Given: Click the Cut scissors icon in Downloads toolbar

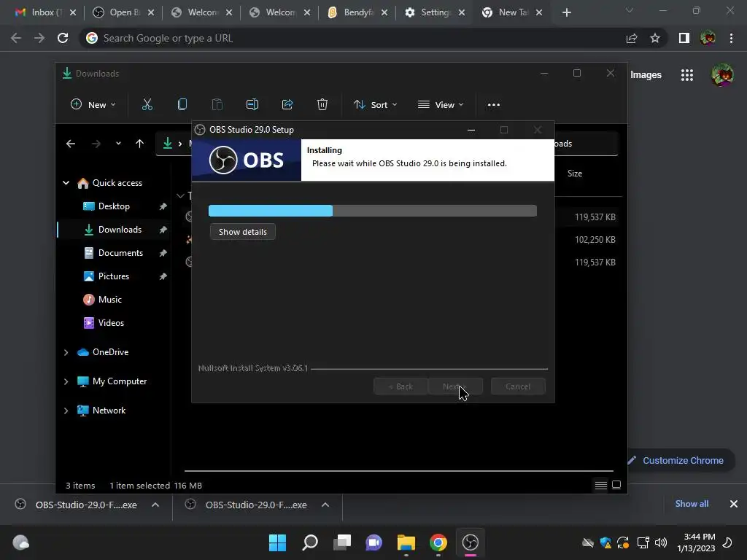Looking at the screenshot, I should (x=147, y=105).
